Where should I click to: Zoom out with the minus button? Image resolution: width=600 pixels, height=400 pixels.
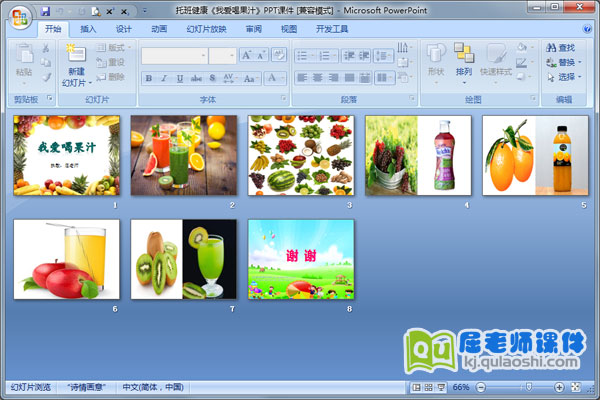pos(479,387)
